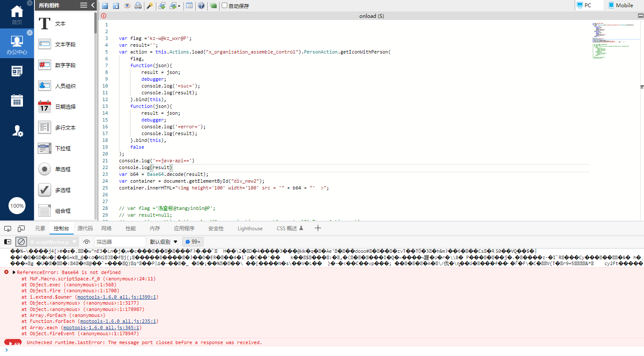Enable the 自动保存 checkbox
This screenshot has width=644, height=356.
[225, 6]
